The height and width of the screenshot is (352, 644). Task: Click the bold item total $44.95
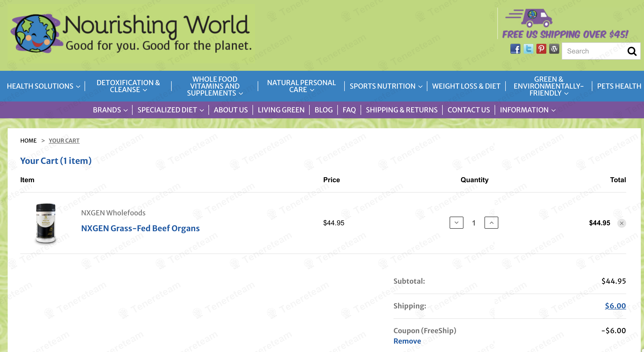point(599,223)
